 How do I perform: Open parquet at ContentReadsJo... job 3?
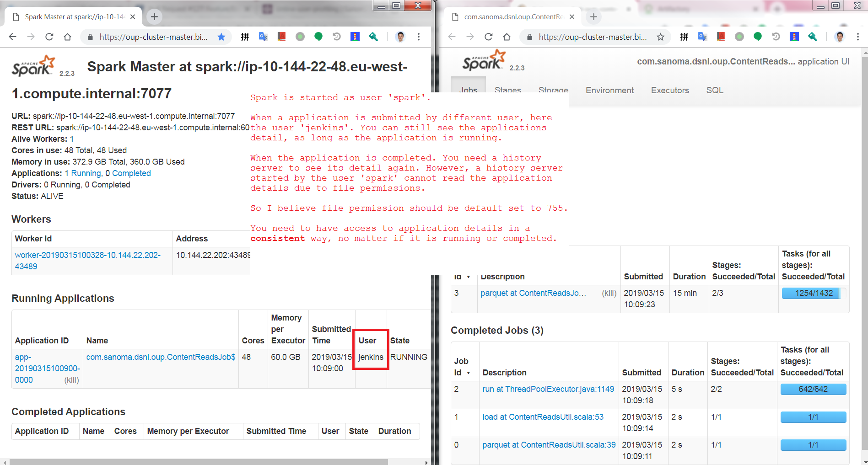pyautogui.click(x=533, y=293)
